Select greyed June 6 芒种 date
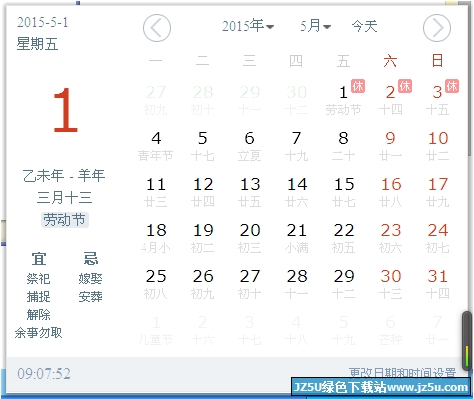Screen dimensions: 474x399 390,330
